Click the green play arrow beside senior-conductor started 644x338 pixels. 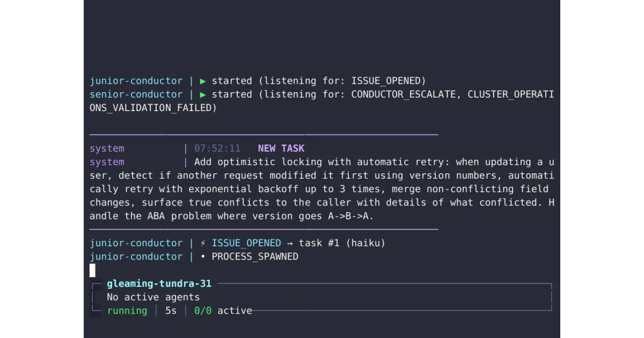click(203, 94)
